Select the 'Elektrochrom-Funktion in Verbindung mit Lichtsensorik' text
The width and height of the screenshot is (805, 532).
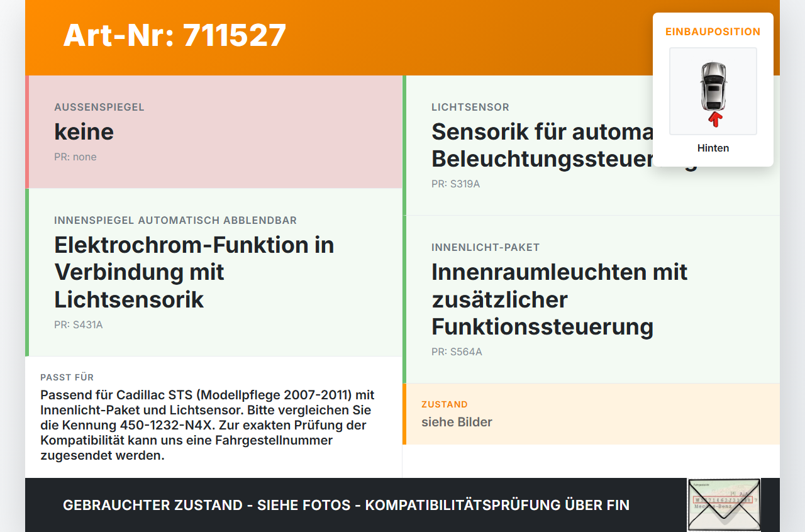coord(194,272)
